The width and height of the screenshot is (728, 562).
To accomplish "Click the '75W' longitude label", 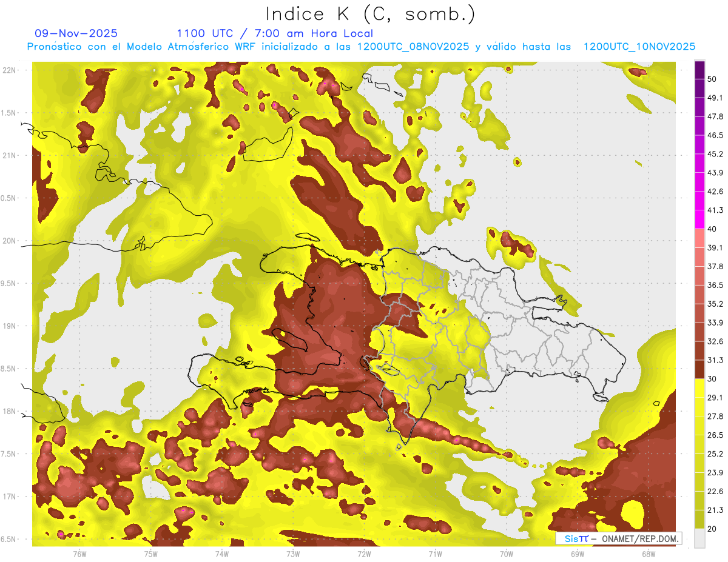I will (x=151, y=554).
